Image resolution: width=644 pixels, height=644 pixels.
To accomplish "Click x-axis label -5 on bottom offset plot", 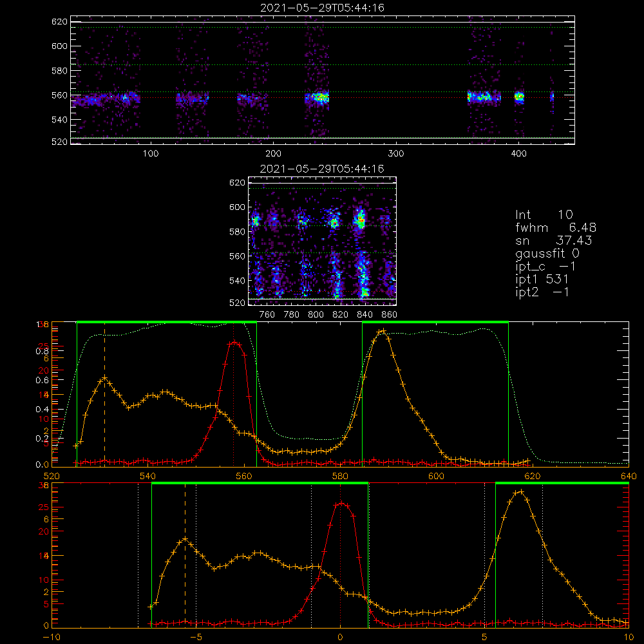I will [x=196, y=638].
